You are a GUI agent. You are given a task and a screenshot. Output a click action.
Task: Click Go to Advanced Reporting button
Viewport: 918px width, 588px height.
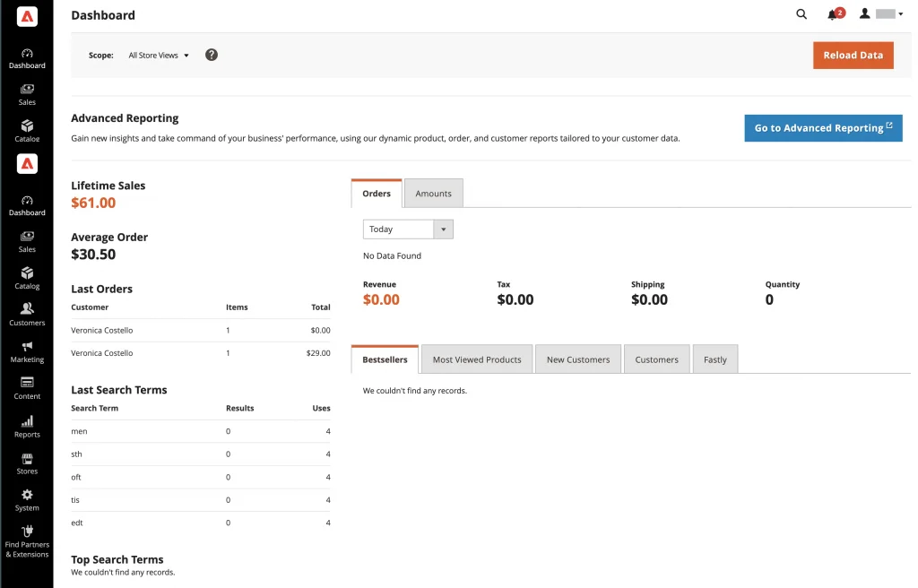823,127
